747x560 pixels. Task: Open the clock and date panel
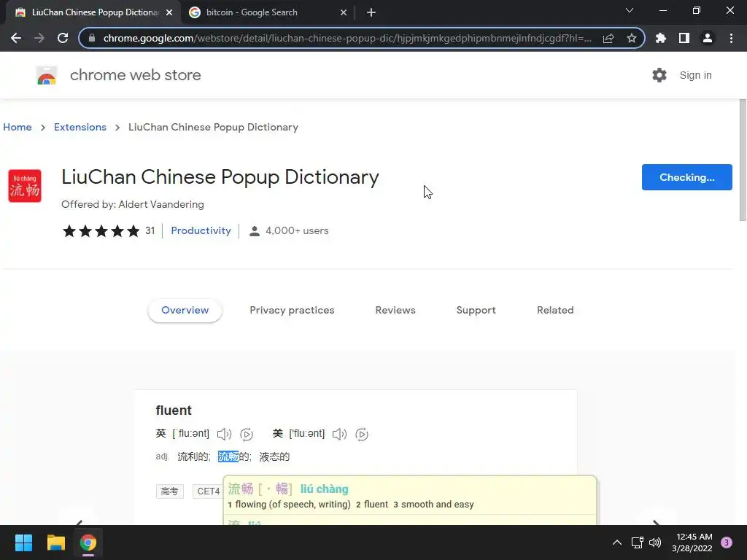click(x=692, y=542)
